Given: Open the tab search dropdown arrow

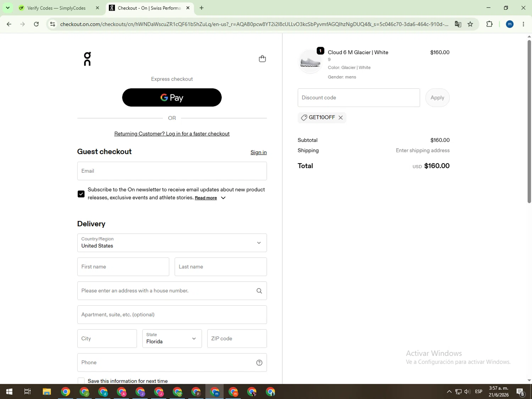Looking at the screenshot, I should tap(7, 8).
